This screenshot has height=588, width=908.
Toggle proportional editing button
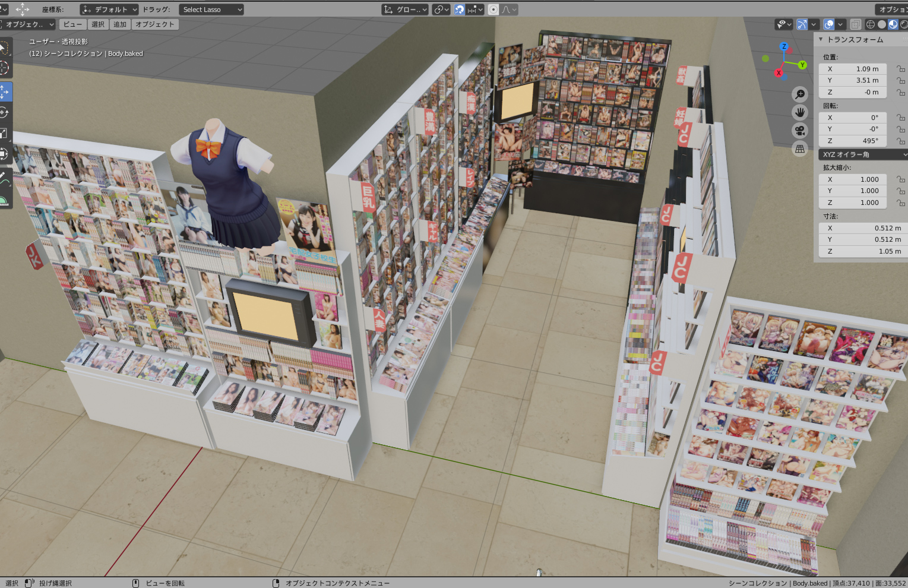(493, 10)
